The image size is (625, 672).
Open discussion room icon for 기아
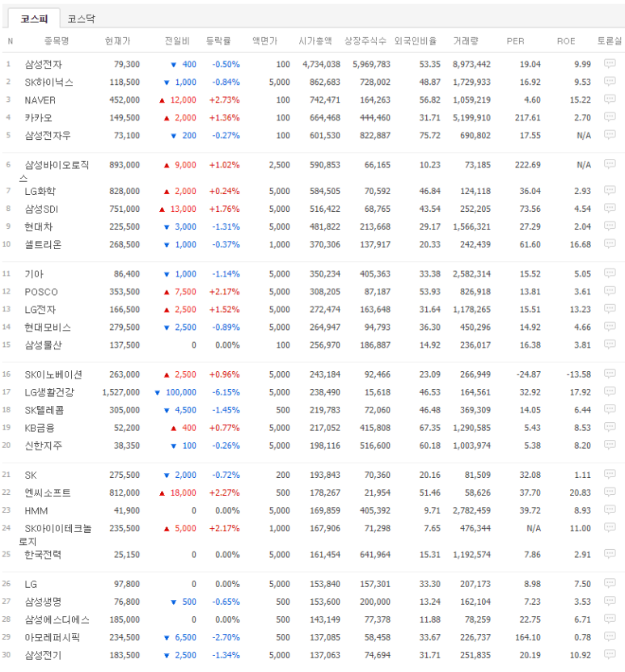coord(609,273)
